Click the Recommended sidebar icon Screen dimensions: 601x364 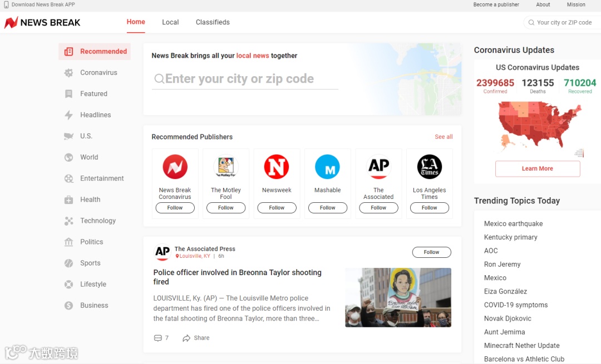68,52
